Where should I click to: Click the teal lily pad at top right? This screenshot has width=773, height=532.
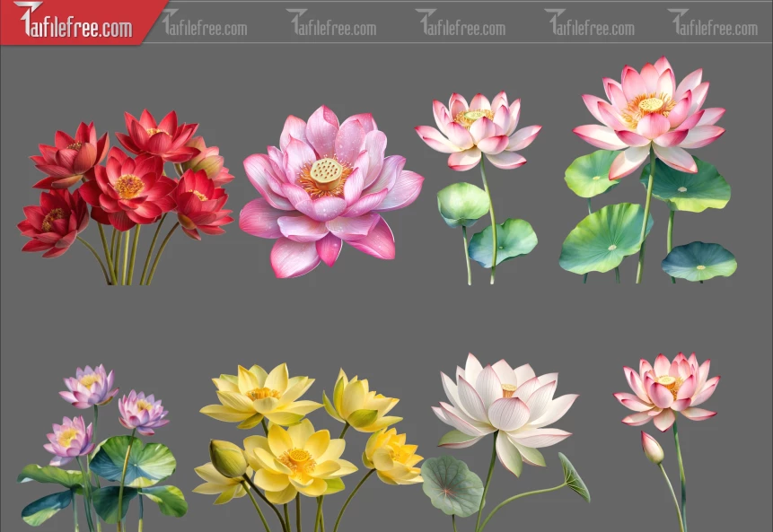pyautogui.click(x=698, y=261)
